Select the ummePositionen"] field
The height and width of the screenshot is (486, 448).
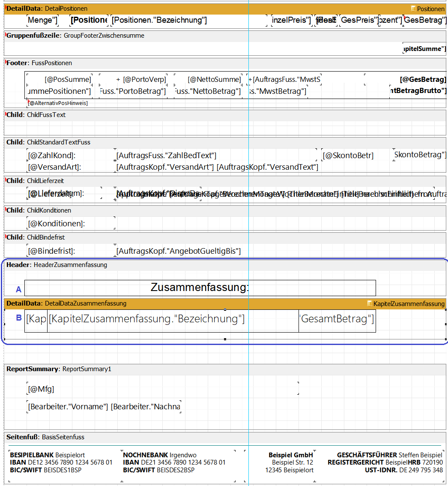tap(60, 91)
